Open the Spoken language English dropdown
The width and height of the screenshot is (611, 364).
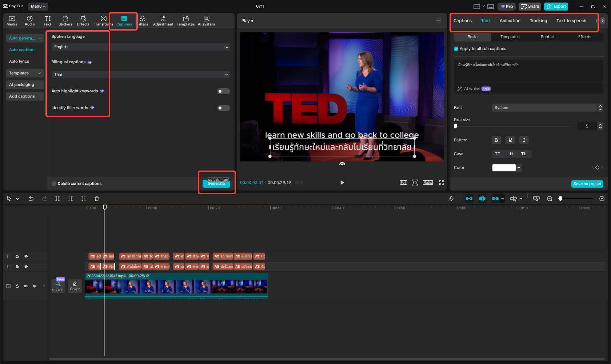[139, 47]
